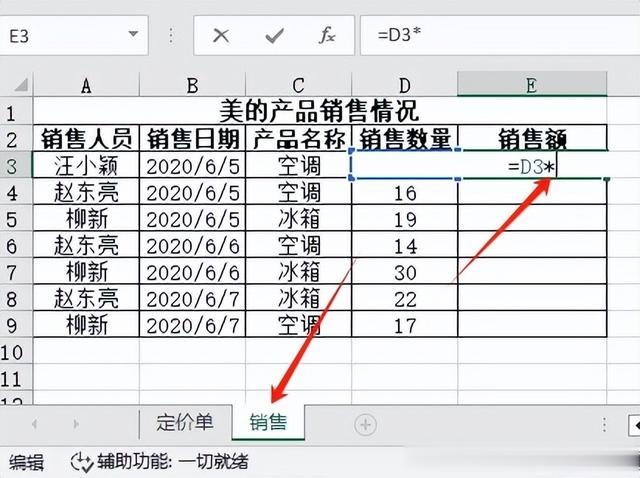Click 赵东亮 in row 6
Image resolution: width=640 pixels, height=478 pixels.
[86, 245]
